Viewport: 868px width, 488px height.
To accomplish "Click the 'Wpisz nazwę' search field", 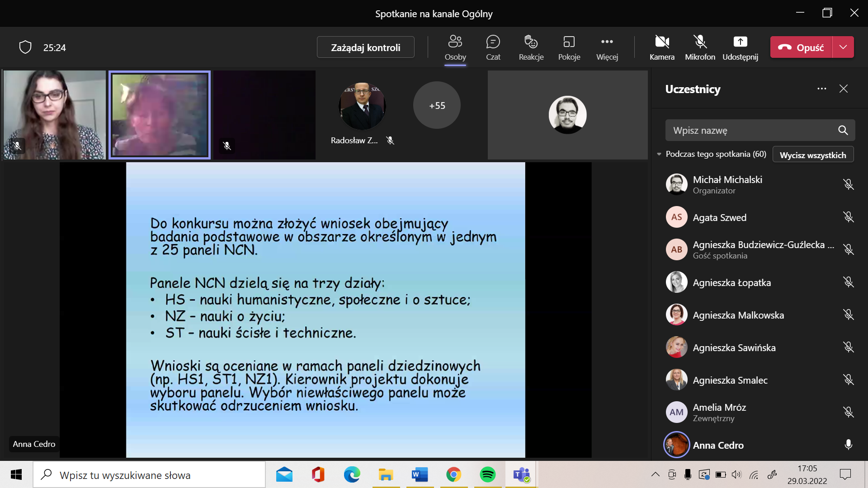I will [x=750, y=131].
